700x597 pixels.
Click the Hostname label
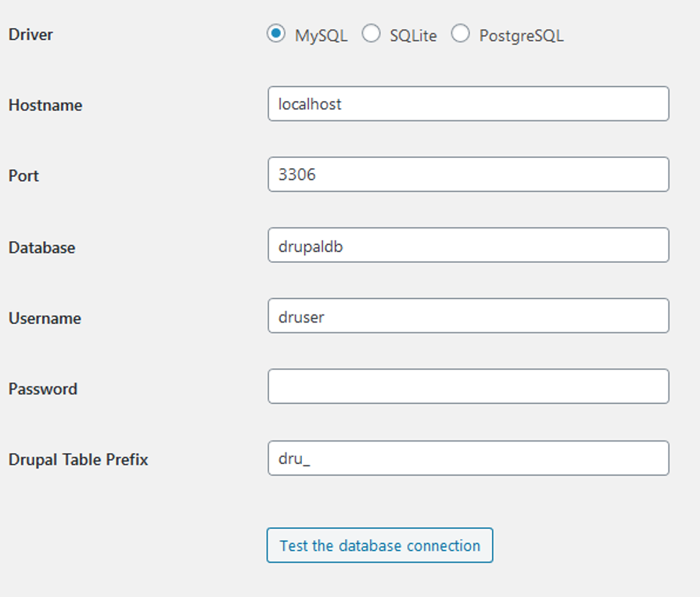coord(45,105)
